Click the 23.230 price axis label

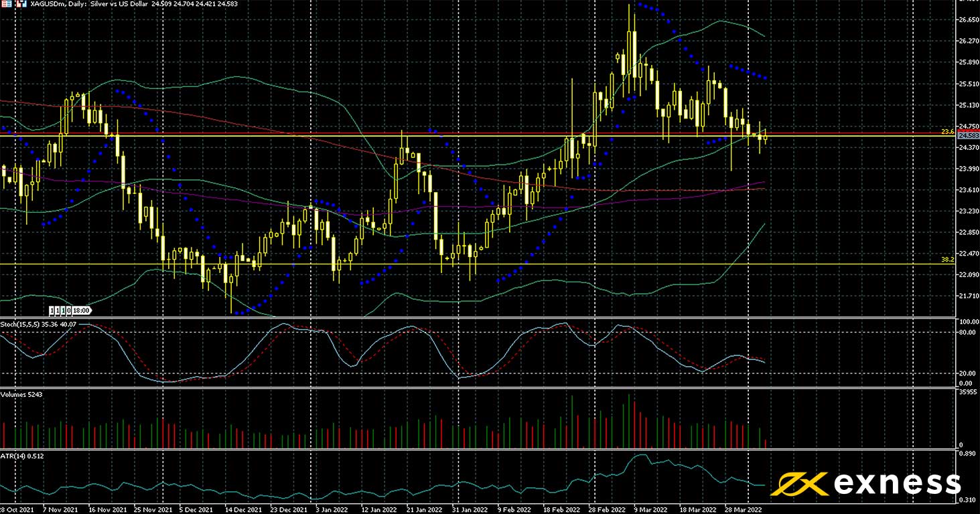tap(968, 211)
